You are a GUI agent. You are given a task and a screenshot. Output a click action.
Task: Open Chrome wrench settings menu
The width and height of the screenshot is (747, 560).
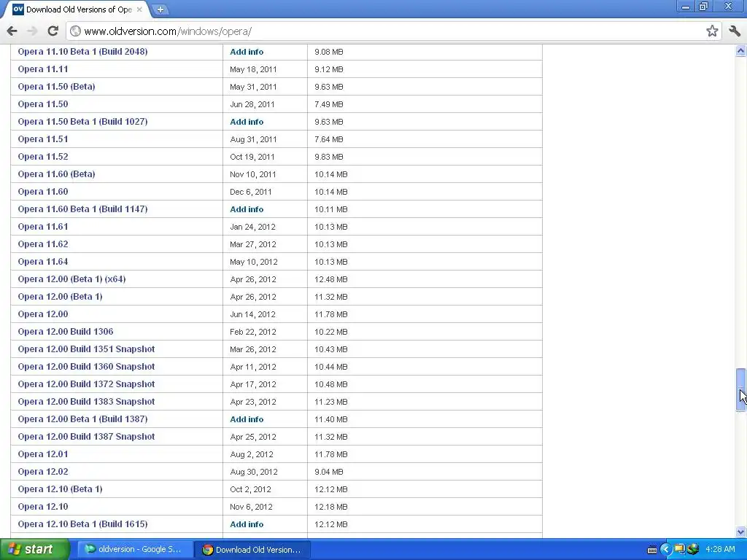point(735,31)
